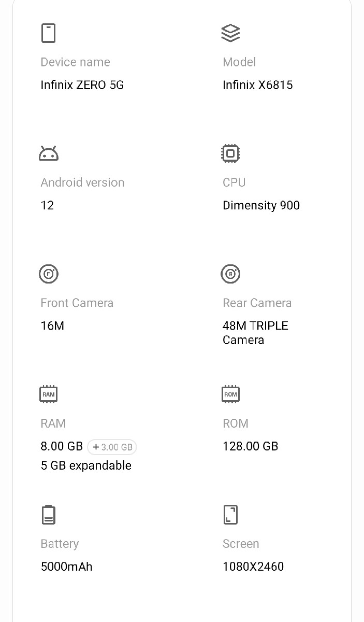This screenshot has width=364, height=622.
Task: Tap the Screen resolution icon
Action: coord(230,515)
